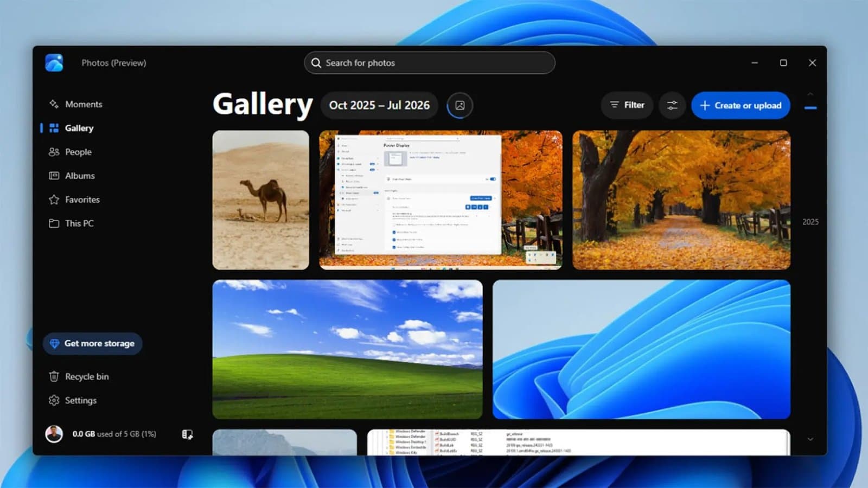Browse photos under This PC
This screenshot has height=488, width=868.
point(71,223)
